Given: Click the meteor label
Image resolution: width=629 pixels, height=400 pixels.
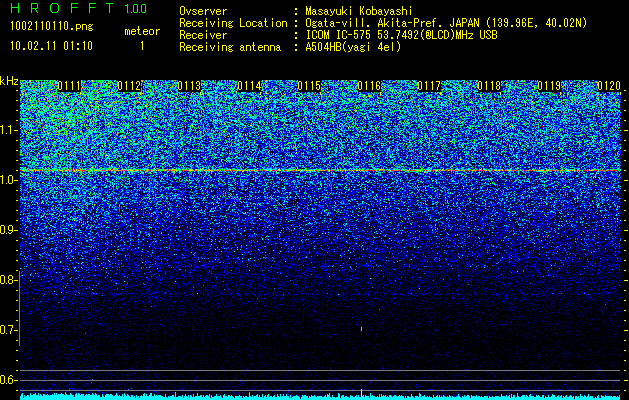Looking at the screenshot, I should coord(142,31).
